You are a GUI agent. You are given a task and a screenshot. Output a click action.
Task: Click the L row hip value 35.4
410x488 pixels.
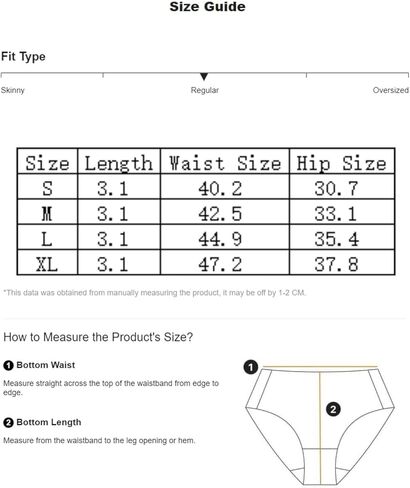(336, 239)
